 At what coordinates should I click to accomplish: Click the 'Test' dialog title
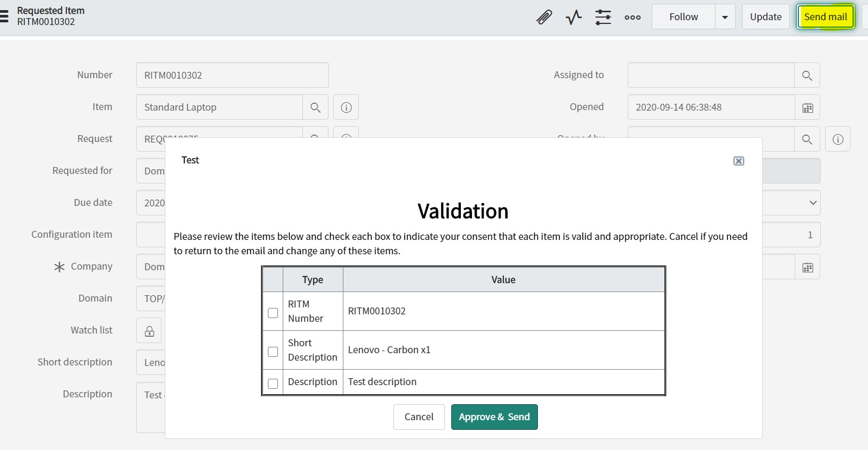pyautogui.click(x=190, y=160)
